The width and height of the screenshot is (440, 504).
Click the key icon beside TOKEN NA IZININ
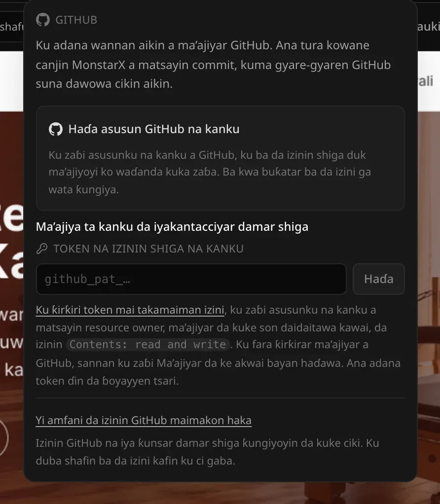pyautogui.click(x=42, y=249)
